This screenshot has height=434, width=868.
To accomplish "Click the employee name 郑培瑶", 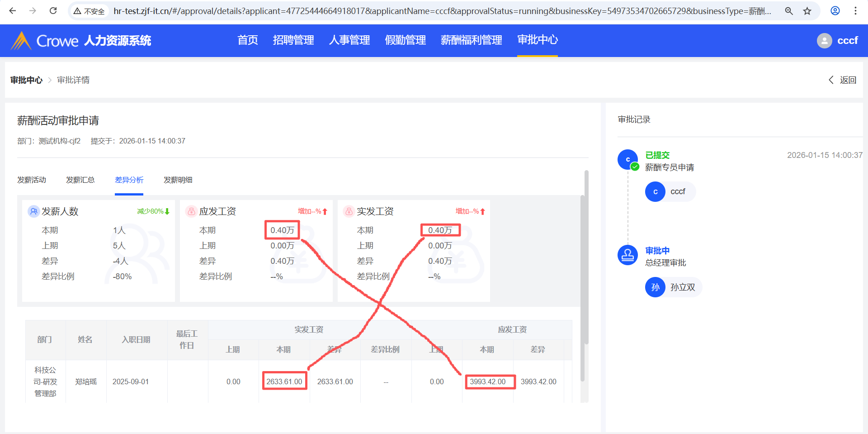I will pyautogui.click(x=86, y=382).
